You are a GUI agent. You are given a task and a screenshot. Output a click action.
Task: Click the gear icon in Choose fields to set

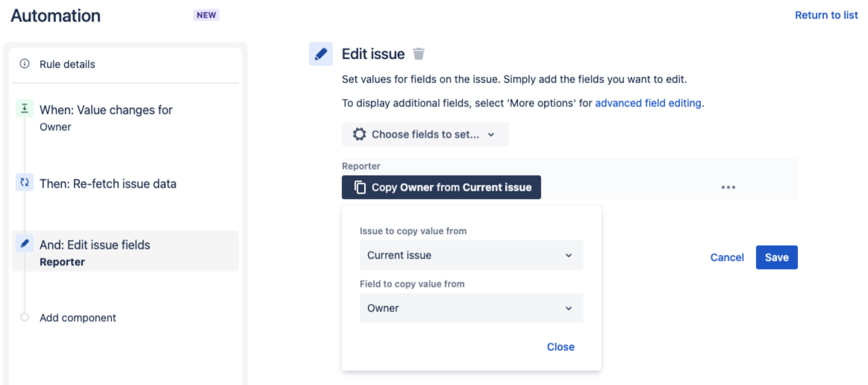[359, 134]
